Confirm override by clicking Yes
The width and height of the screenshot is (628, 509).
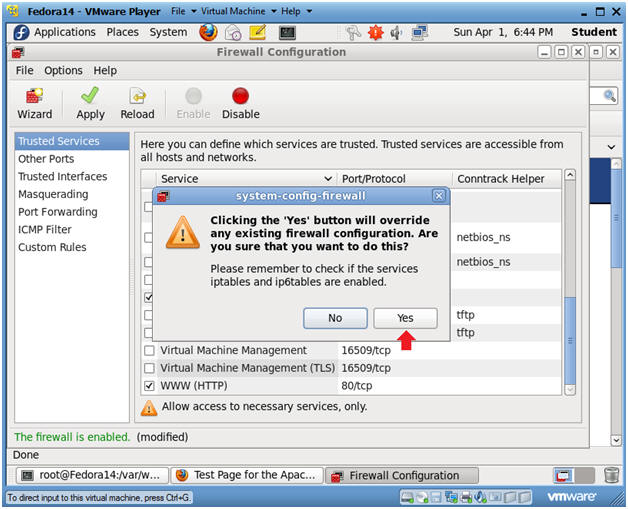[405, 318]
